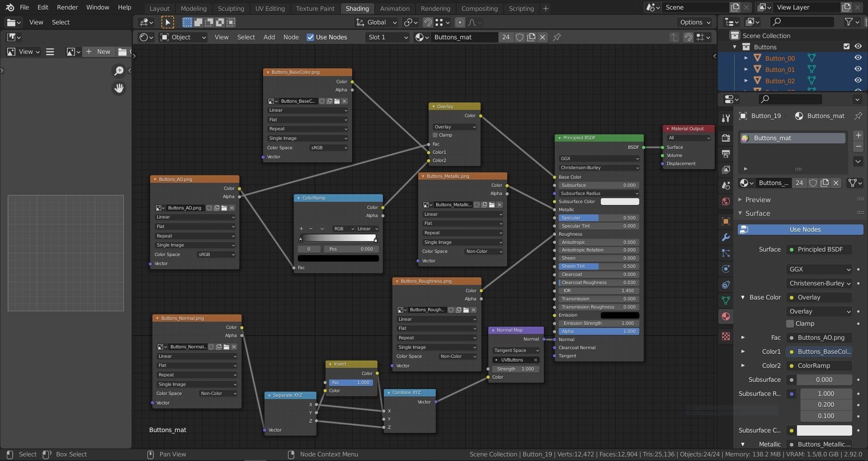Remove material slot with minus button

click(x=858, y=146)
